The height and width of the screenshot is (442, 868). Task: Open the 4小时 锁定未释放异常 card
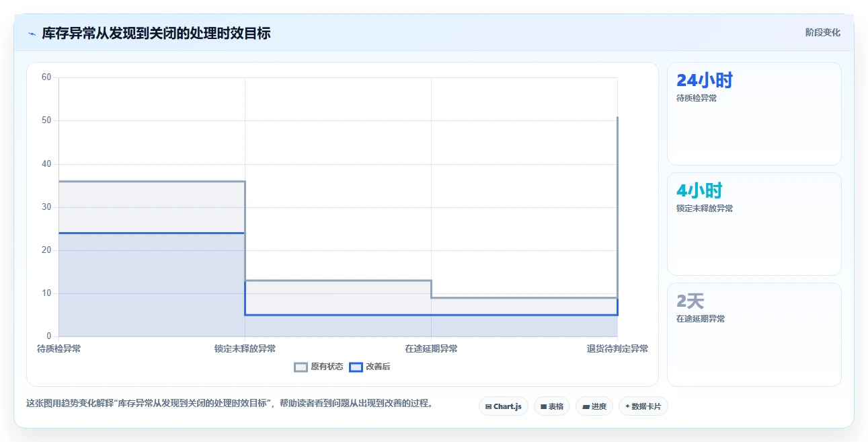click(x=754, y=224)
